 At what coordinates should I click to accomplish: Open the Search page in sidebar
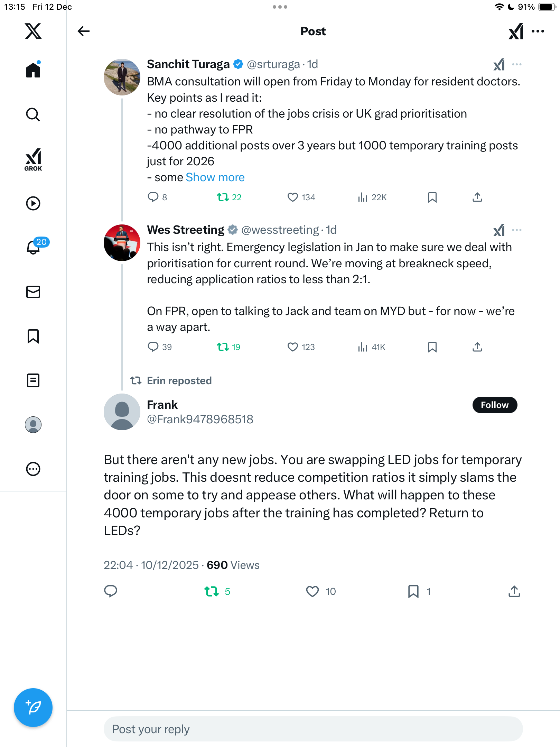[33, 115]
